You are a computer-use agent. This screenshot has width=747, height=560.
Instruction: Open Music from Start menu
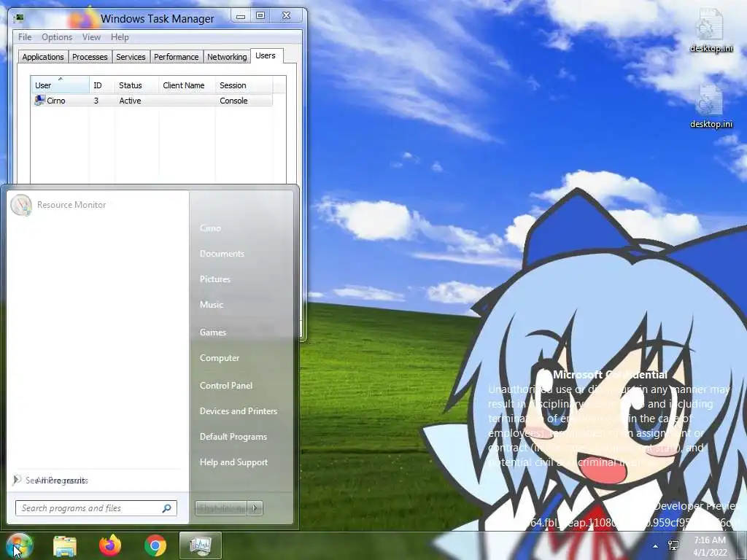[x=212, y=305]
